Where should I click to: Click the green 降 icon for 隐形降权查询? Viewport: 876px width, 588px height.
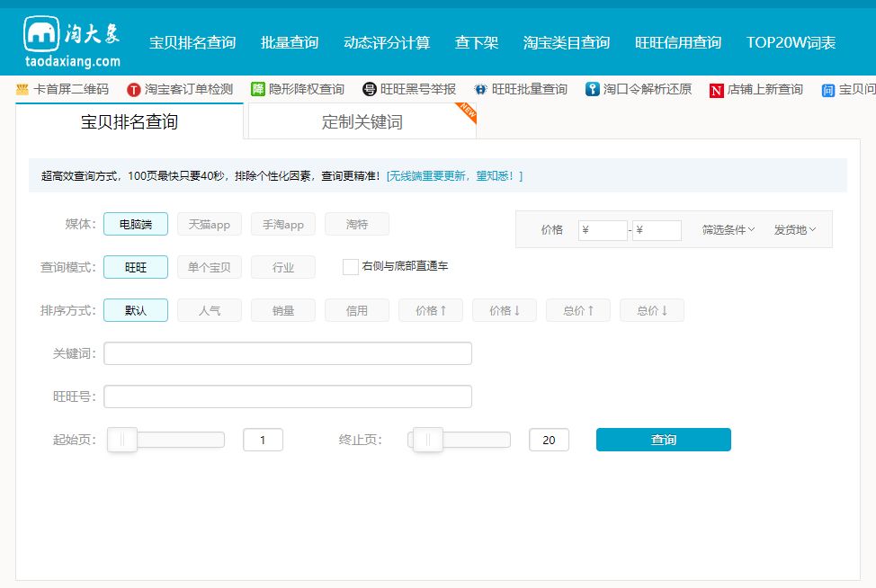257,89
